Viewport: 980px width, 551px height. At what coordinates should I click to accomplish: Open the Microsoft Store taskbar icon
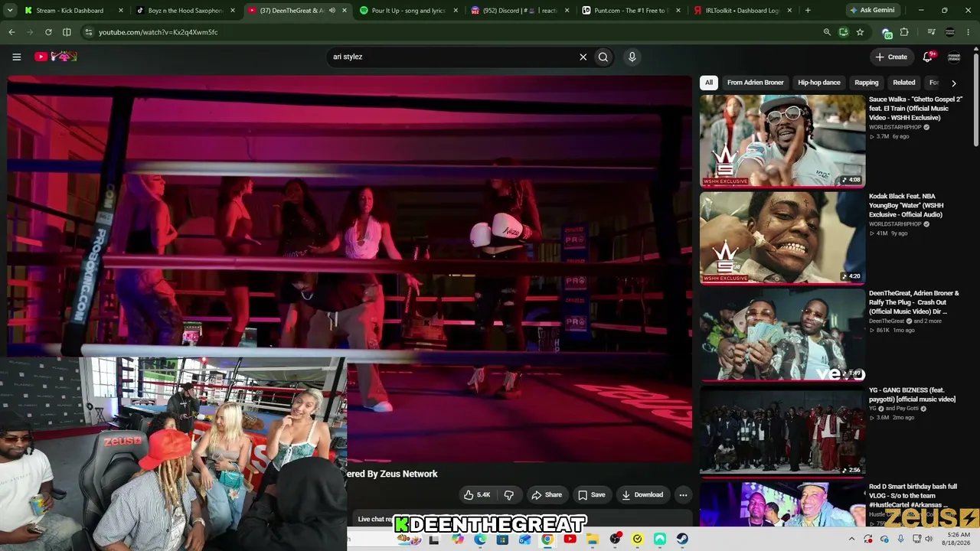(x=502, y=540)
